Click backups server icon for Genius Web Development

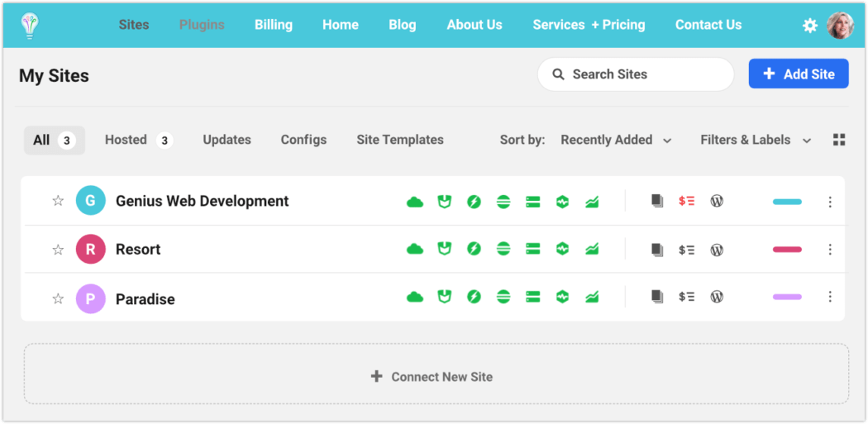click(x=532, y=202)
